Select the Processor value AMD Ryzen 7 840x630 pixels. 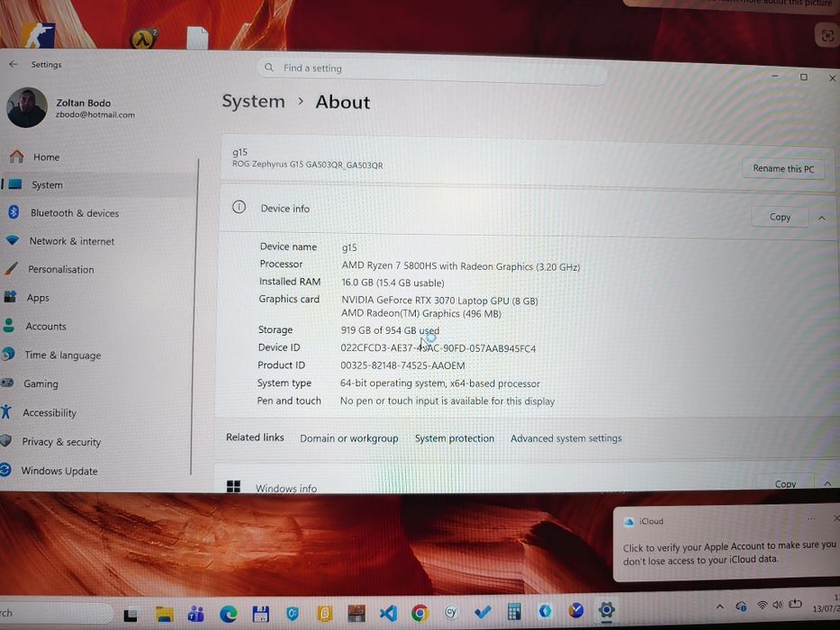pos(461,266)
